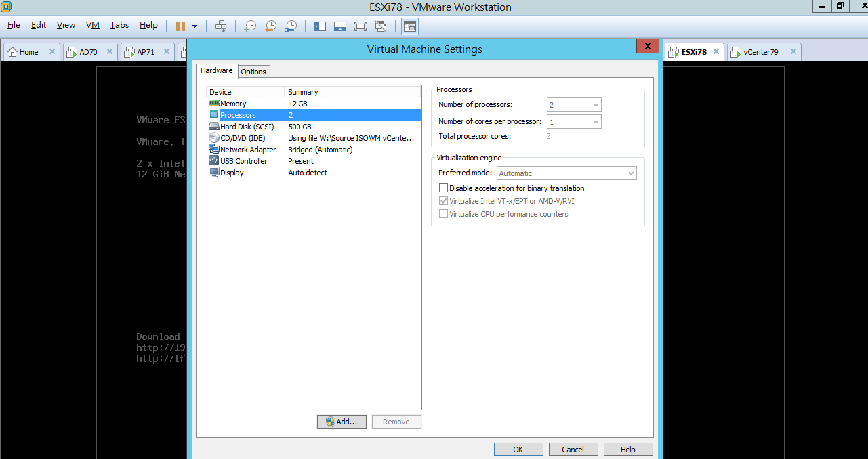Screen dimensions: 868x459
Task: Enable Disable acceleration for binary translation
Action: tap(443, 188)
